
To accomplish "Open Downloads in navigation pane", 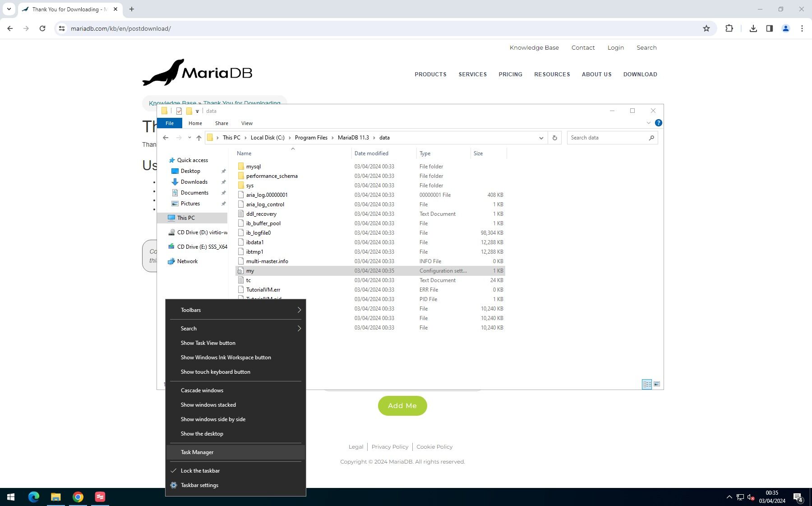I will 194,182.
